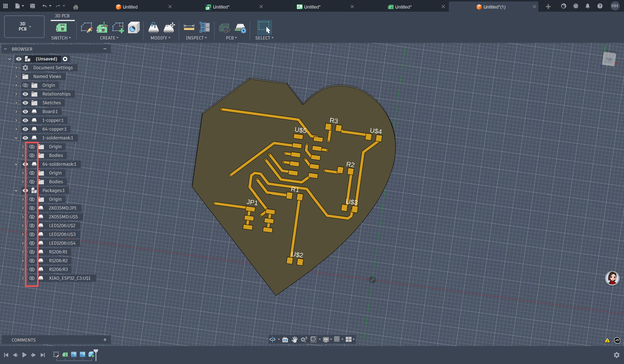The height and width of the screenshot is (364, 624).
Task: Show the R1206:R1 package
Action: coord(32,252)
